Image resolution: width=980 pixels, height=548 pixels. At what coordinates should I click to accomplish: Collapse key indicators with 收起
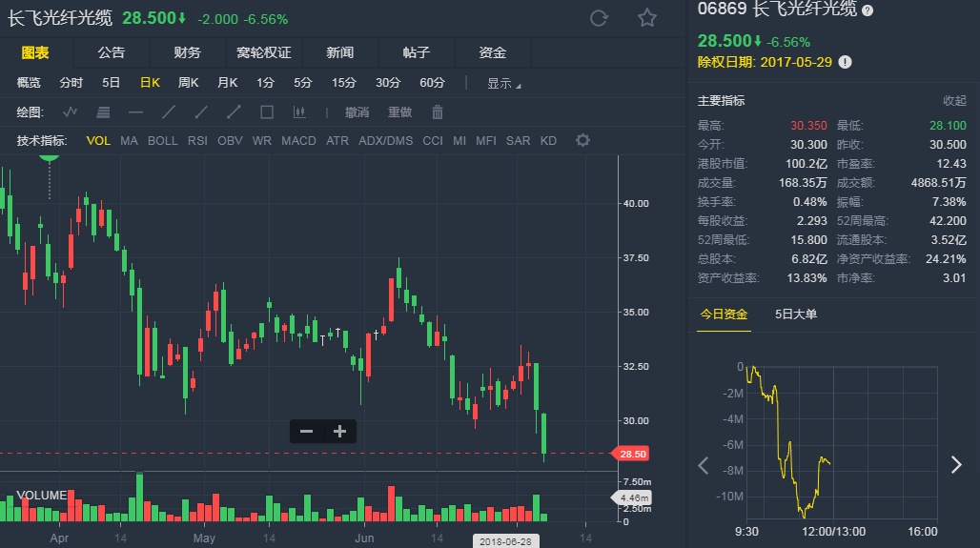pyautogui.click(x=954, y=101)
